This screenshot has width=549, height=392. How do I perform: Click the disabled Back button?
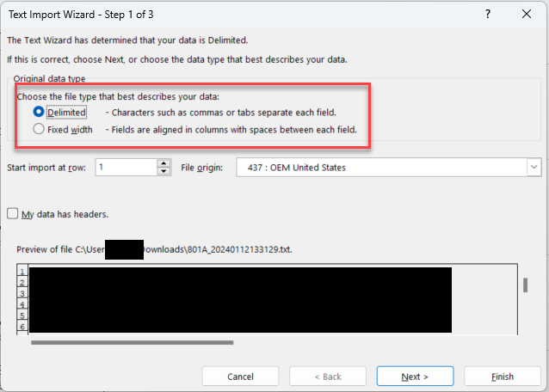pyautogui.click(x=328, y=377)
